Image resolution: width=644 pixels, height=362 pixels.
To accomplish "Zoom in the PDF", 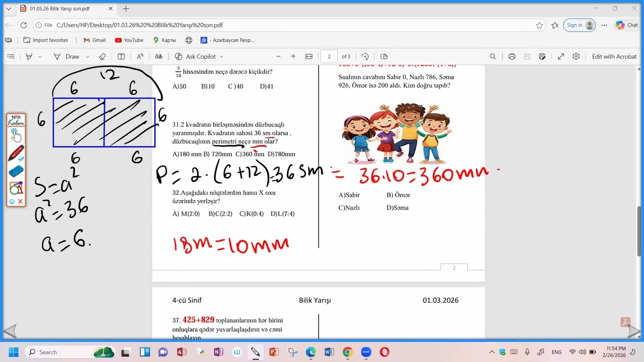I will 293,56.
